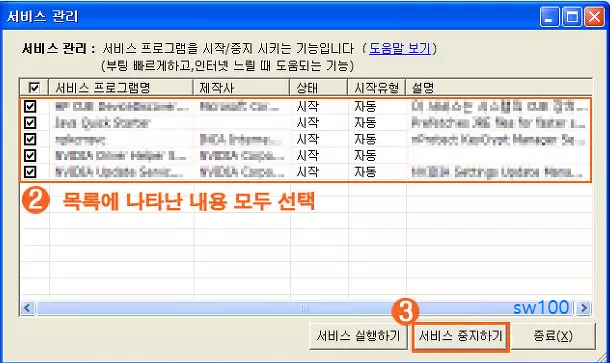Minimize the 서비스 관리 window
610x363 pixels.
point(549,17)
